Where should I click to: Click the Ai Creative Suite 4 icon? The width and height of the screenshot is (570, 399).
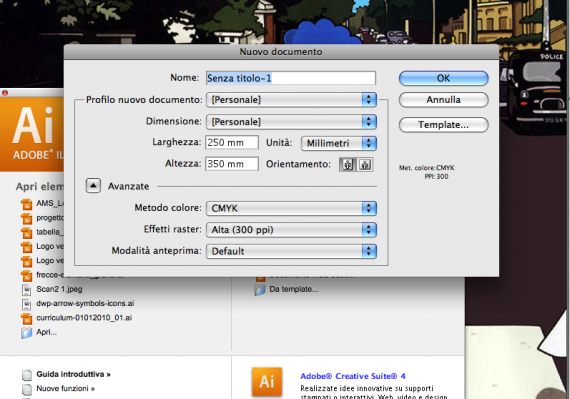click(267, 382)
